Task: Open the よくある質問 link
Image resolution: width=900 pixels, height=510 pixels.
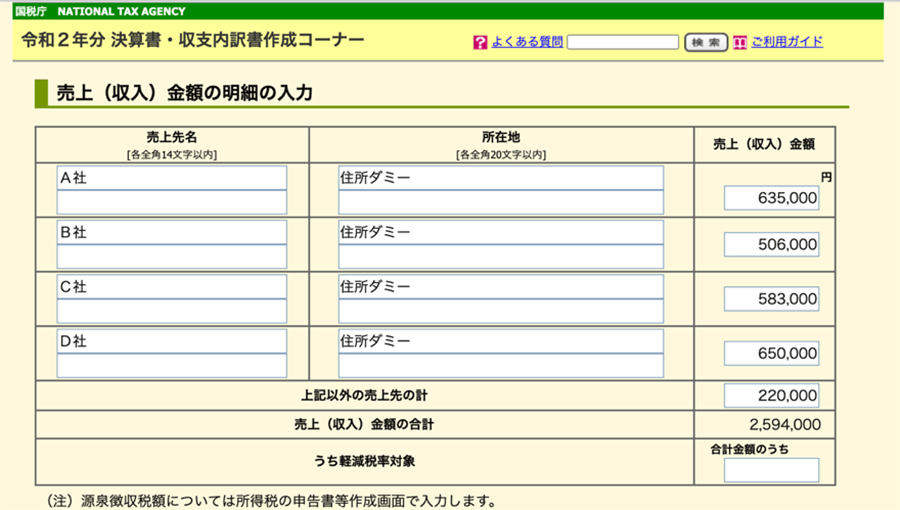Action: coord(527,42)
